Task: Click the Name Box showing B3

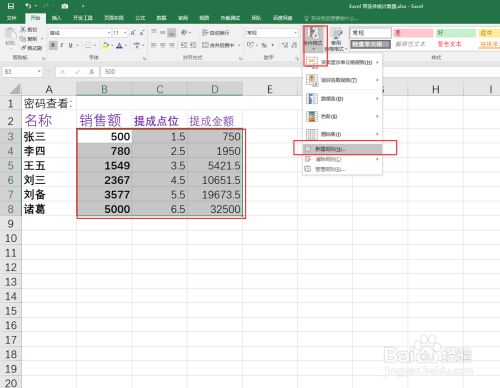Action: pyautogui.click(x=22, y=72)
